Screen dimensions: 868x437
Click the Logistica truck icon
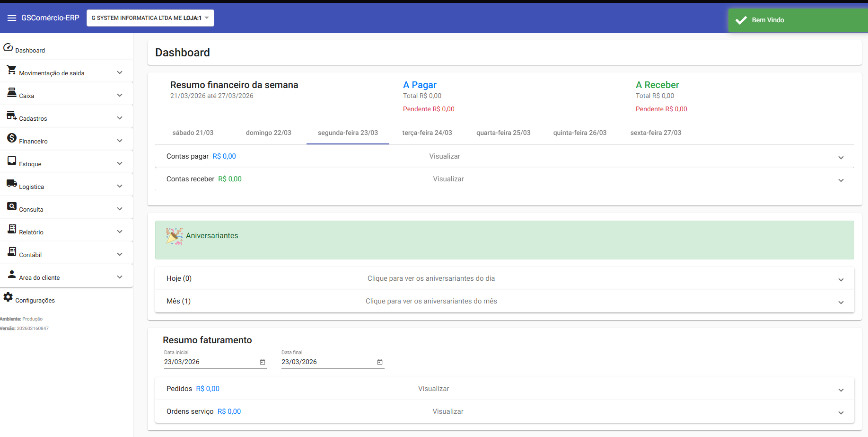pyautogui.click(x=12, y=183)
